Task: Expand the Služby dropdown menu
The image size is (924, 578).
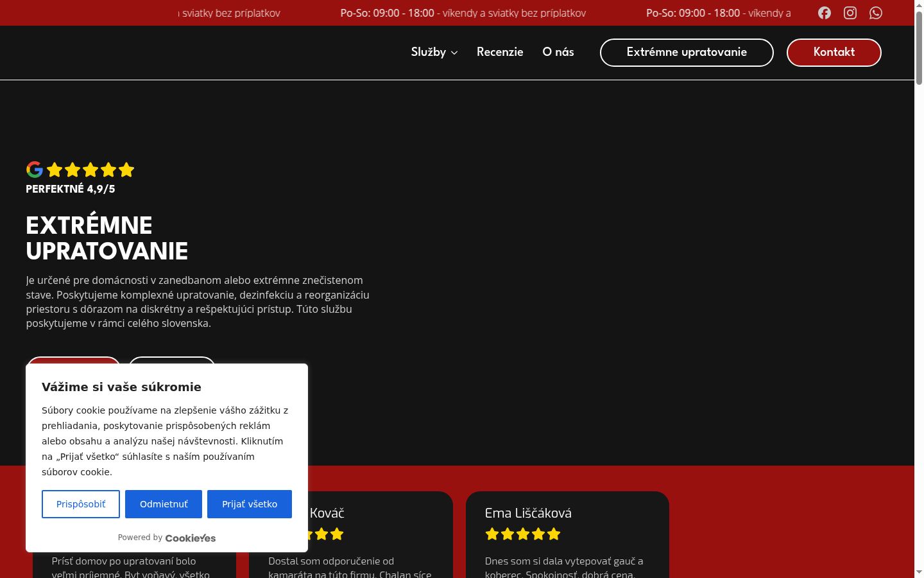Action: 434,52
